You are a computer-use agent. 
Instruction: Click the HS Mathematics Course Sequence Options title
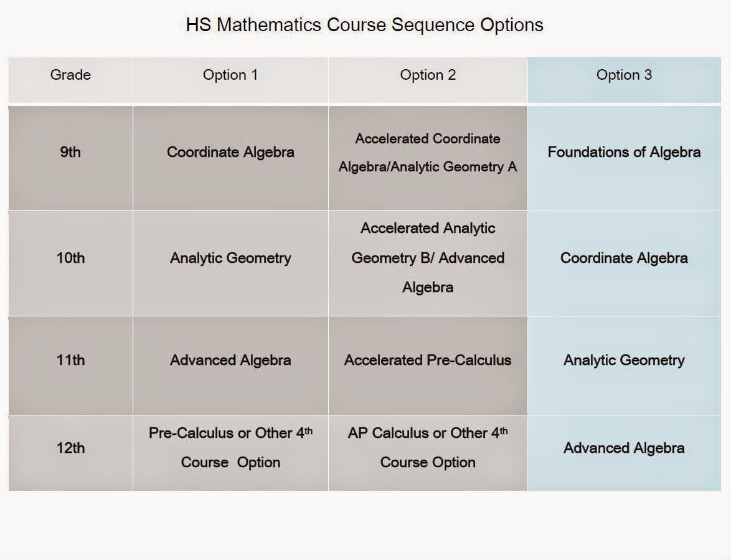pyautogui.click(x=364, y=25)
